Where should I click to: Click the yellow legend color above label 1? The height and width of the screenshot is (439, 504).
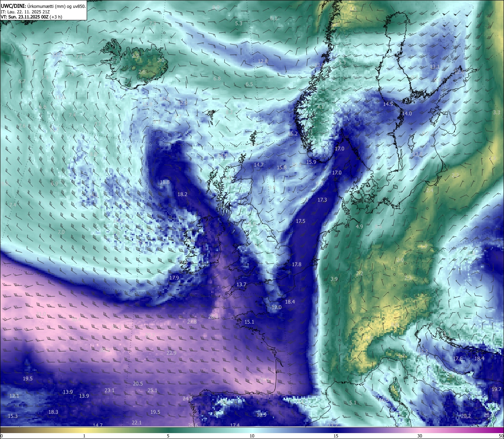[x=84, y=430]
